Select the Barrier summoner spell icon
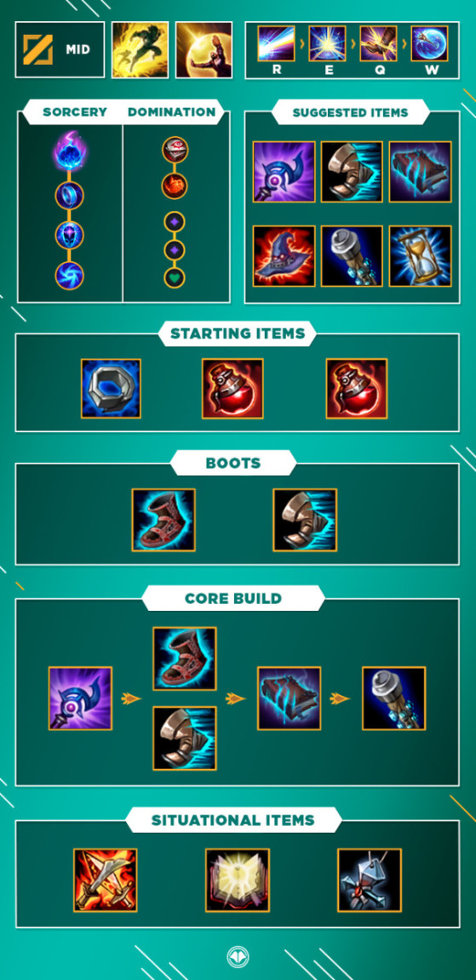The width and height of the screenshot is (476, 980). click(204, 50)
